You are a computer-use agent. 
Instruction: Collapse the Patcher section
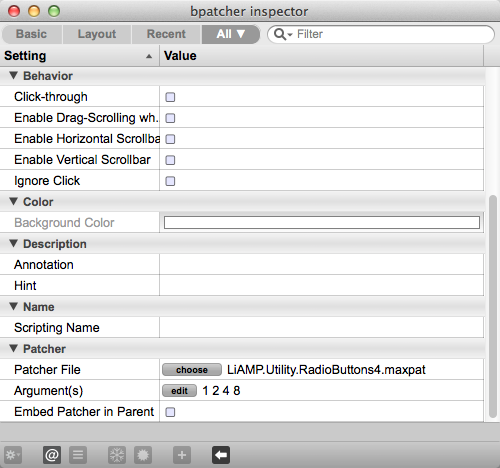click(x=14, y=348)
